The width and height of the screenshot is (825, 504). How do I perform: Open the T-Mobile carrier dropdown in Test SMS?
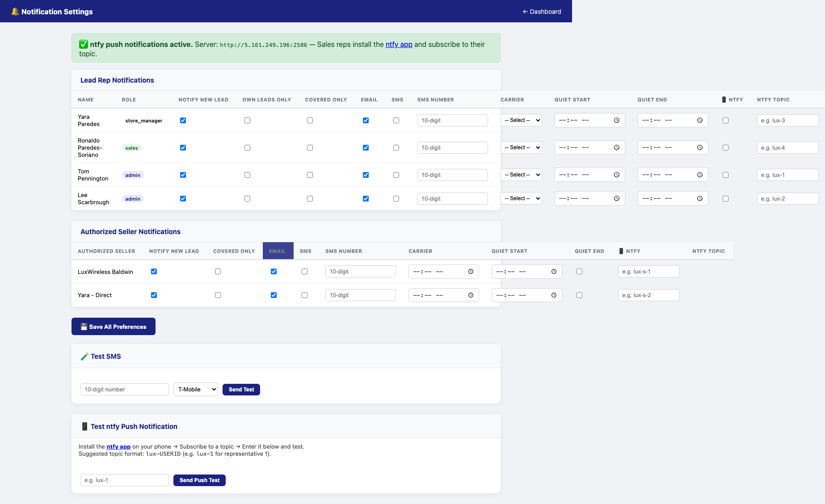(x=196, y=389)
